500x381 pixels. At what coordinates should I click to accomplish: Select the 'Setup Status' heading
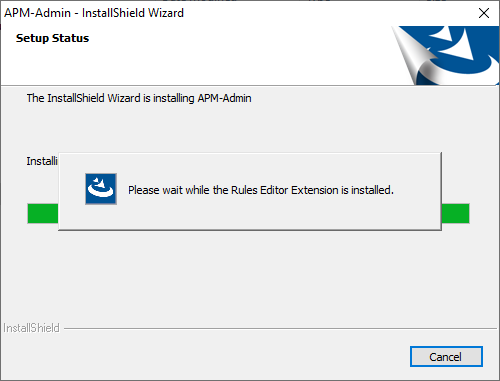52,38
